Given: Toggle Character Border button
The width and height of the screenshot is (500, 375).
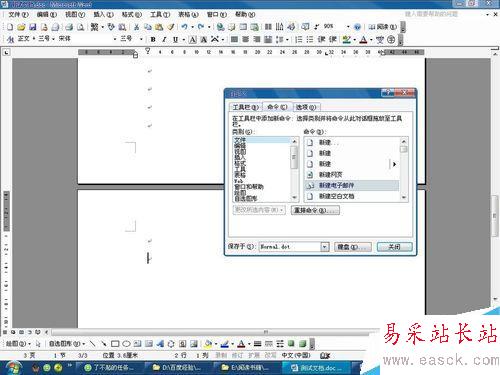Looking at the screenshot, I should [193, 39].
